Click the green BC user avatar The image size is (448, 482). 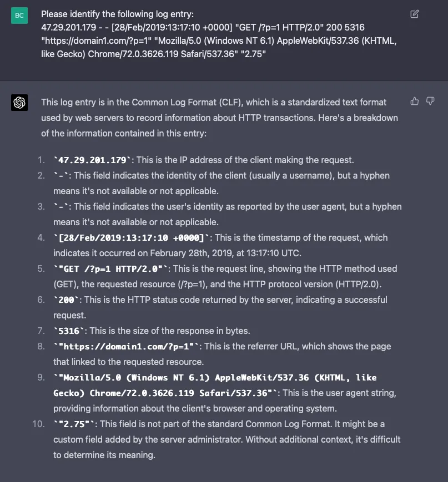[x=19, y=16]
